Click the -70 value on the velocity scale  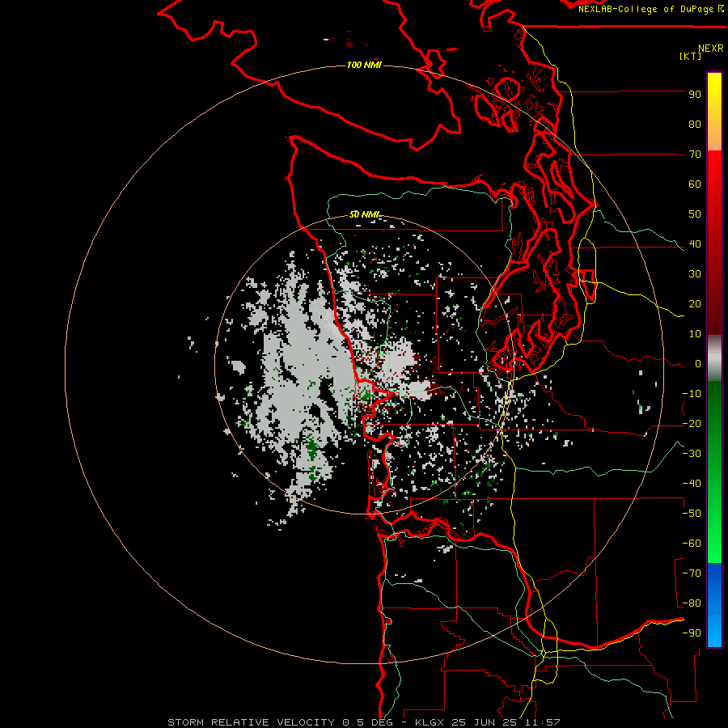(692, 574)
